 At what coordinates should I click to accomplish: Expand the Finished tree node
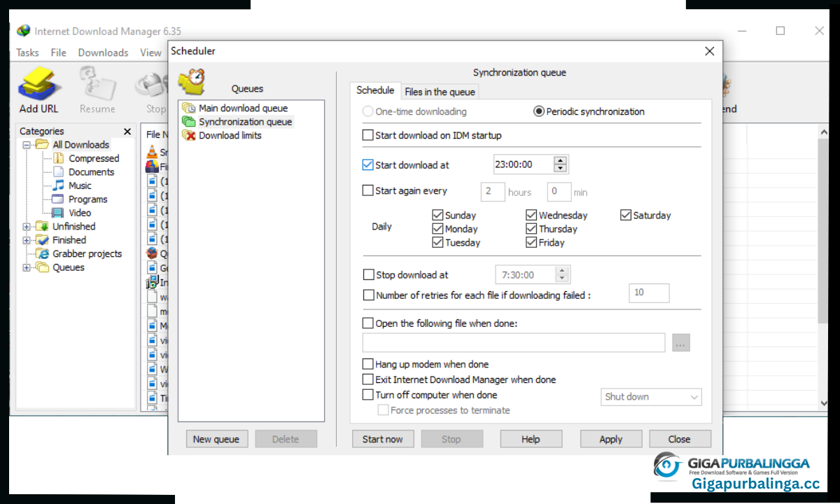click(x=27, y=240)
